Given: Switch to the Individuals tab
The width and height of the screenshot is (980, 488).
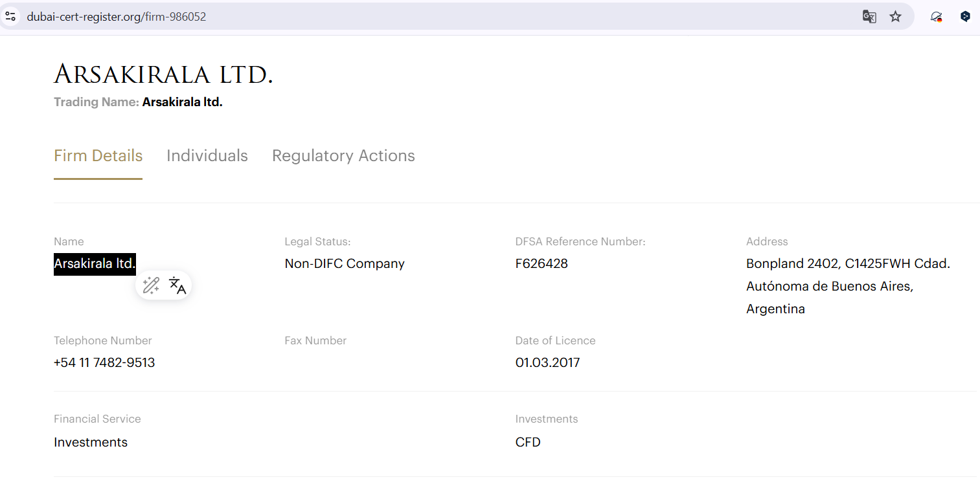Looking at the screenshot, I should [207, 156].
